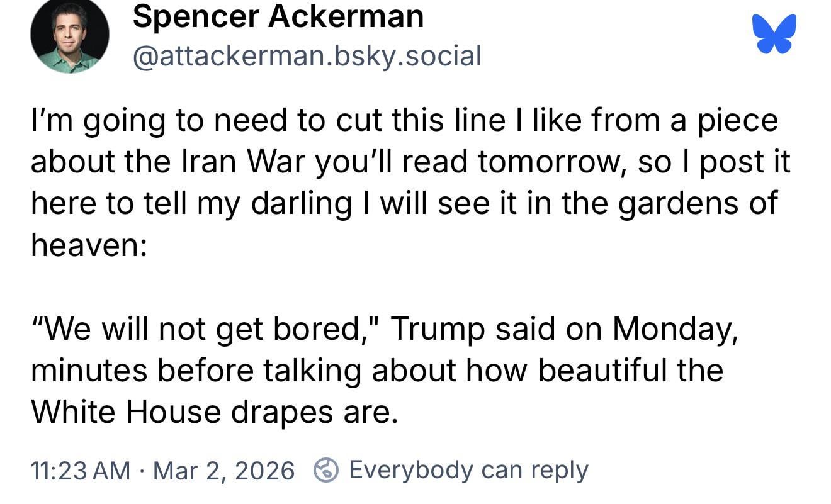Image resolution: width=831 pixels, height=504 pixels.
Task: Click the word "minutes" in the quote
Action: point(88,371)
